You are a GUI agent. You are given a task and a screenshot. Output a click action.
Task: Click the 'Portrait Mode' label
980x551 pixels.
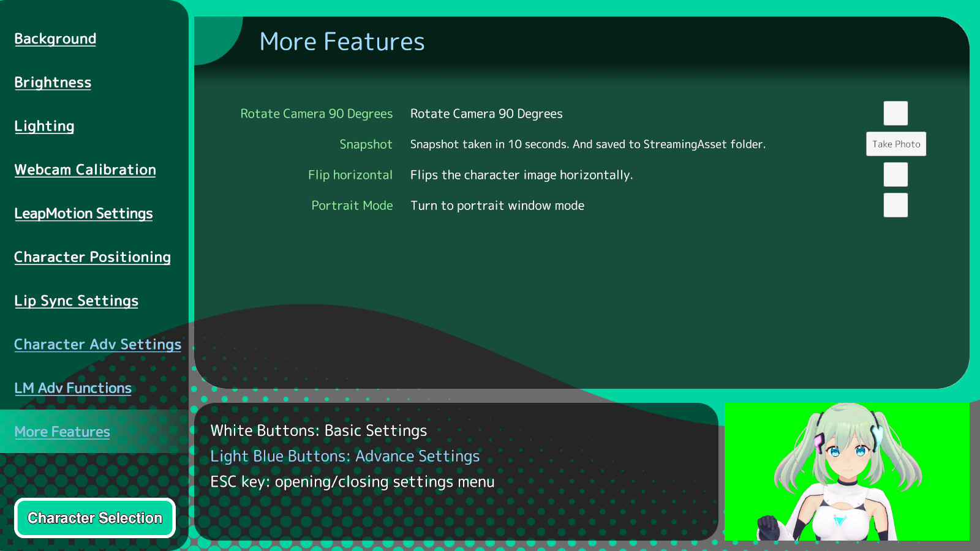[352, 206]
